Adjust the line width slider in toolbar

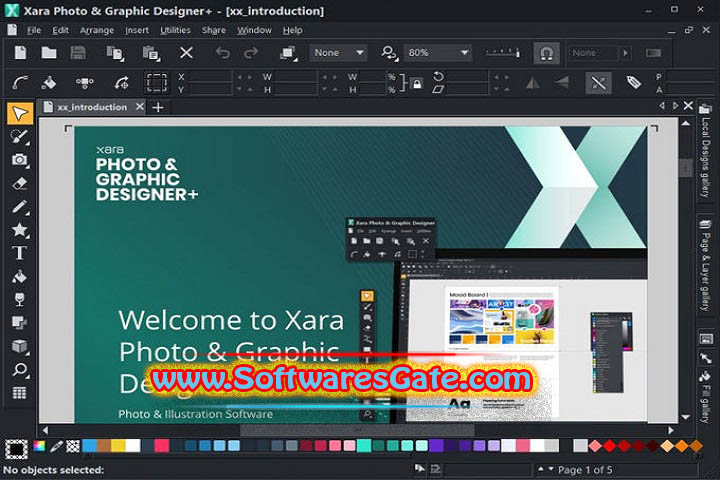(x=503, y=53)
